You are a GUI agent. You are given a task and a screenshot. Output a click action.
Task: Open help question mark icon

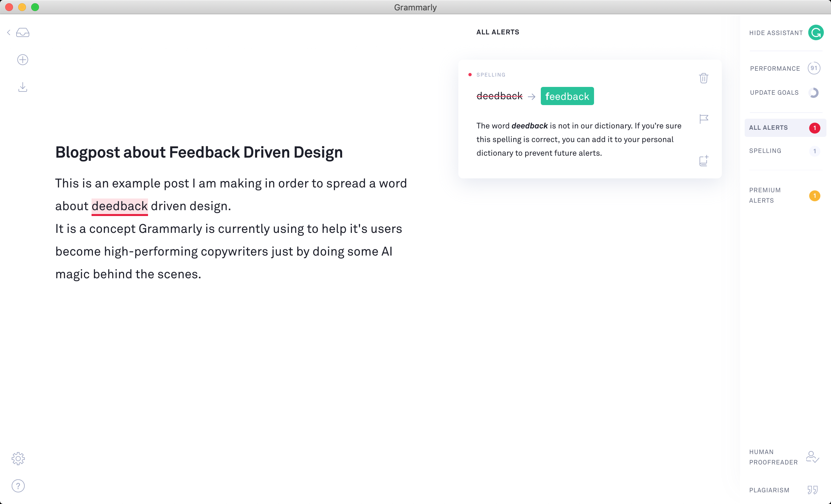18,486
